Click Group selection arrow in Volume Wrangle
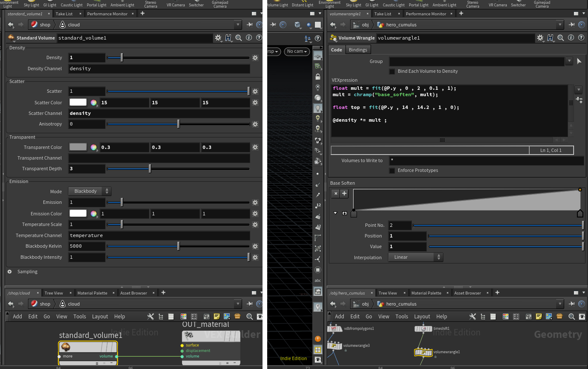Viewport: 588px width, 369px height. pos(579,61)
